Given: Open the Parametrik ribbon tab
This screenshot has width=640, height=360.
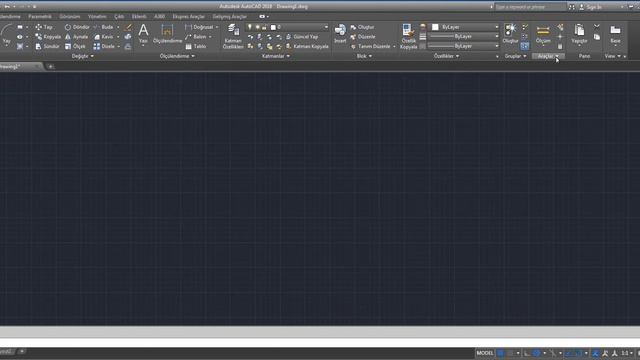Looking at the screenshot, I should coord(40,17).
